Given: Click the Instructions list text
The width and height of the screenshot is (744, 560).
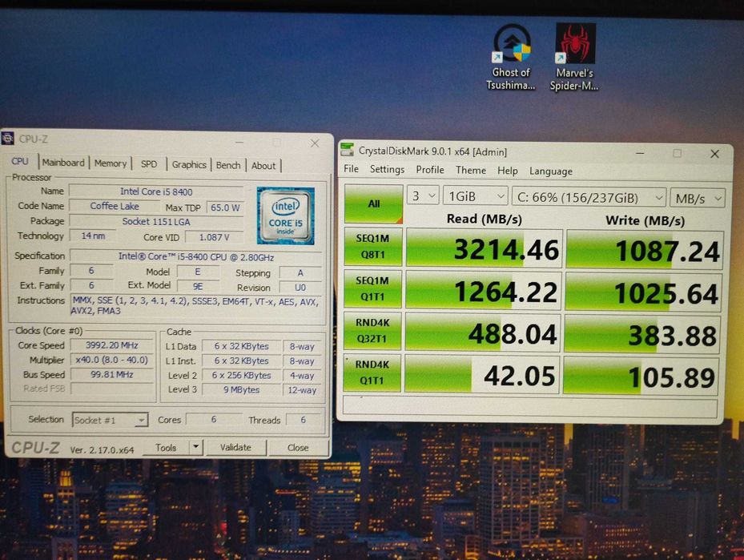Looking at the screenshot, I should [196, 306].
